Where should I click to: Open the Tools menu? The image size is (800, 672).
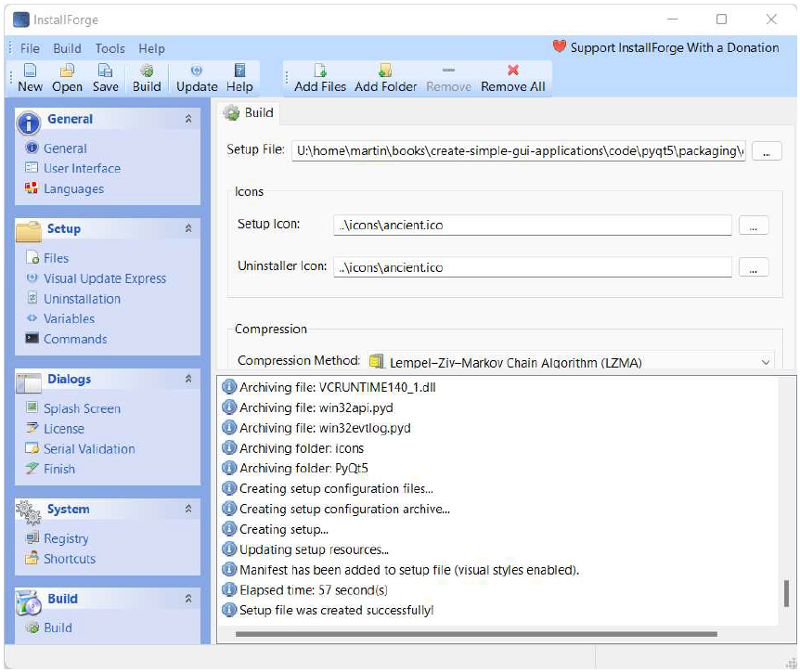(110, 48)
